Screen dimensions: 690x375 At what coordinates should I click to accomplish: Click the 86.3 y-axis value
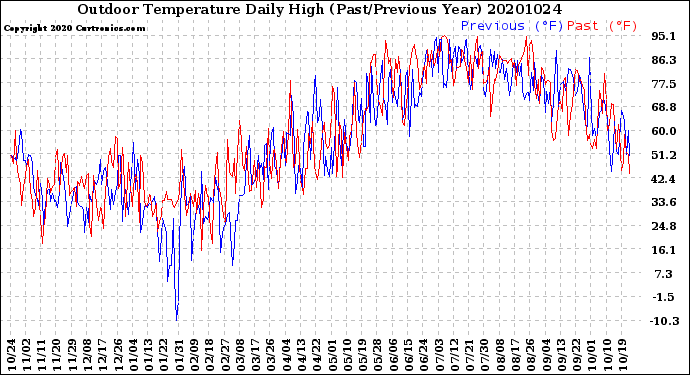pos(663,60)
